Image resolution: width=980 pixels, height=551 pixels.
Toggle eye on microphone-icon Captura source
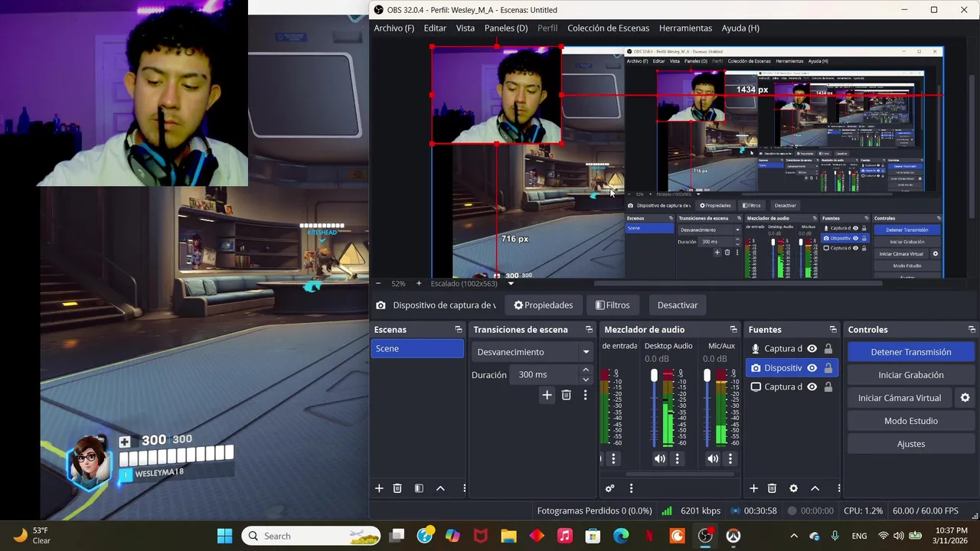pyautogui.click(x=812, y=349)
